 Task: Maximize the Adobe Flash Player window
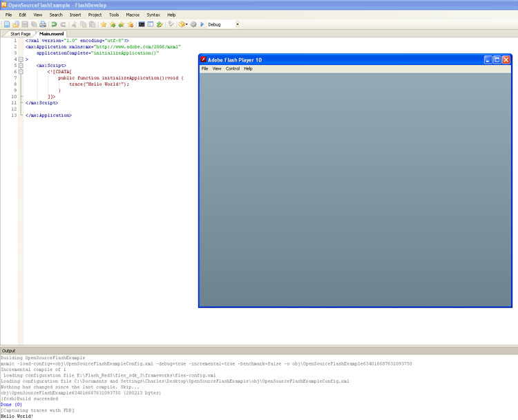[x=497, y=60]
